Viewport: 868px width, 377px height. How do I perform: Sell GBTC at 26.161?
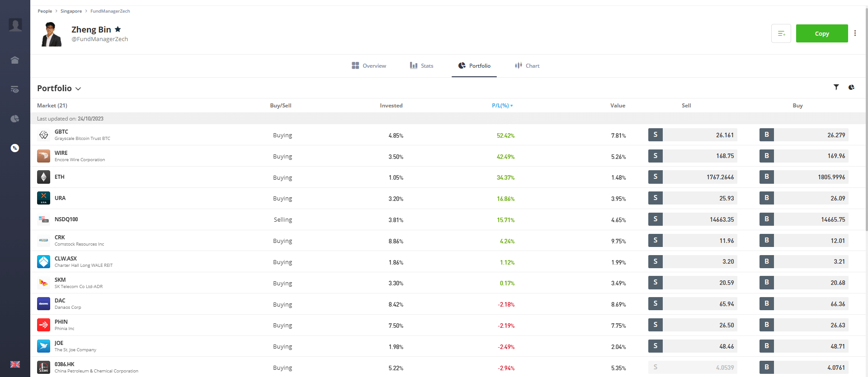click(x=693, y=135)
